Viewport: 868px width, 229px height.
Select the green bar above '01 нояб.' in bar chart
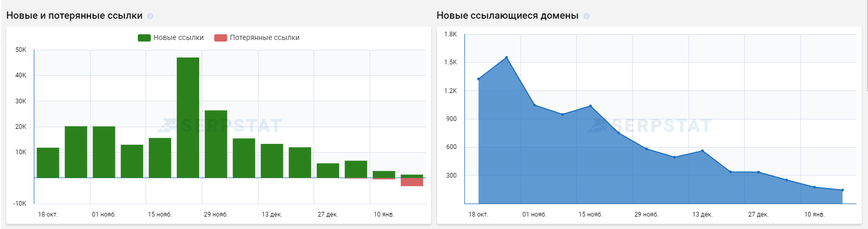(x=104, y=152)
